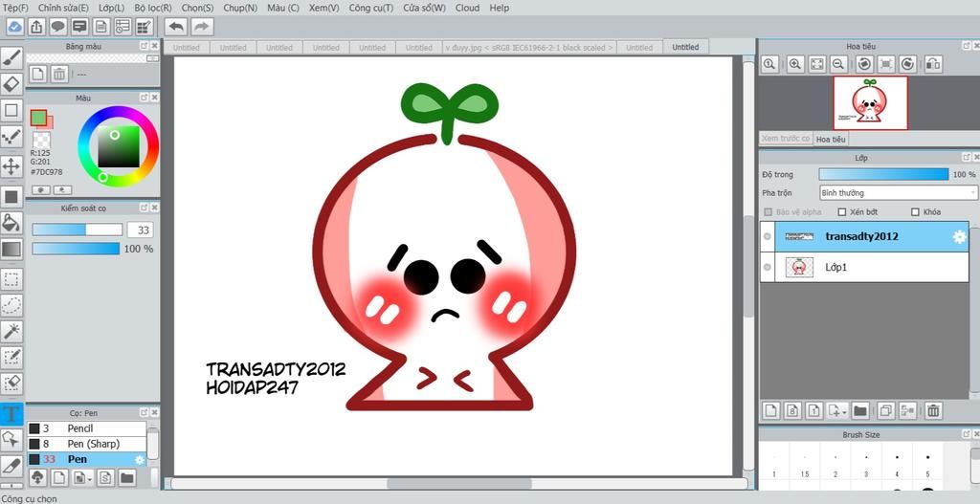Open the Công cụ(T) menu

(x=371, y=8)
